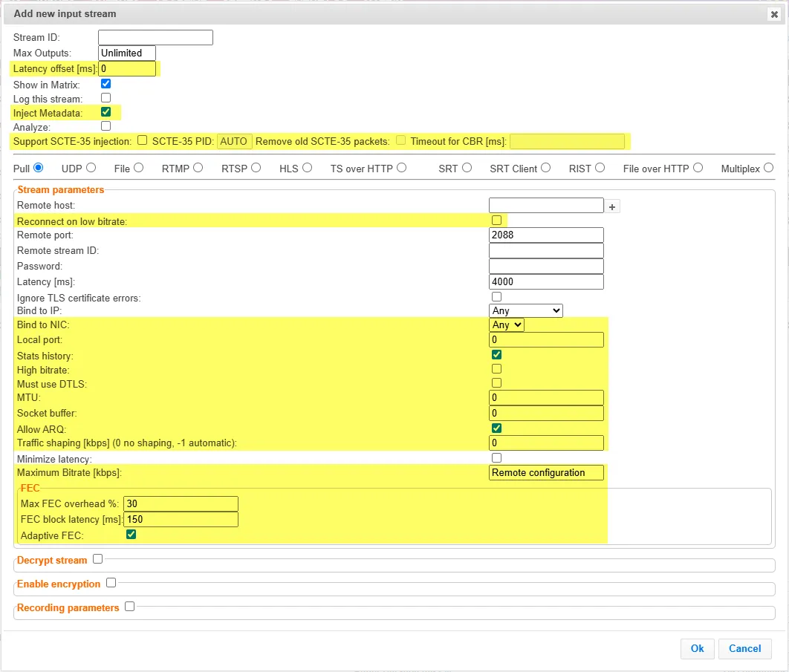Choose the RTMP input type

point(198,168)
